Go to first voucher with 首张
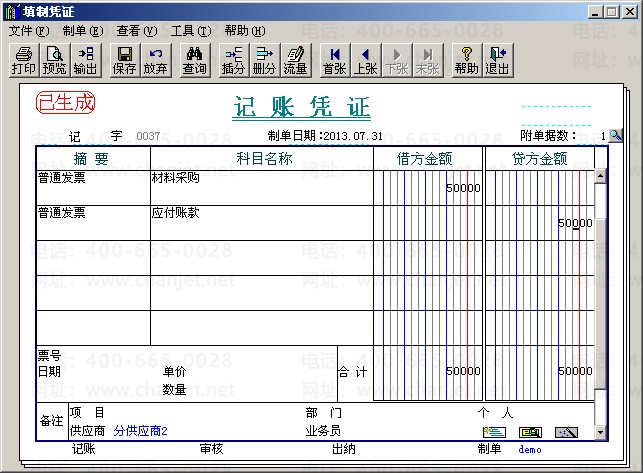 click(x=335, y=61)
